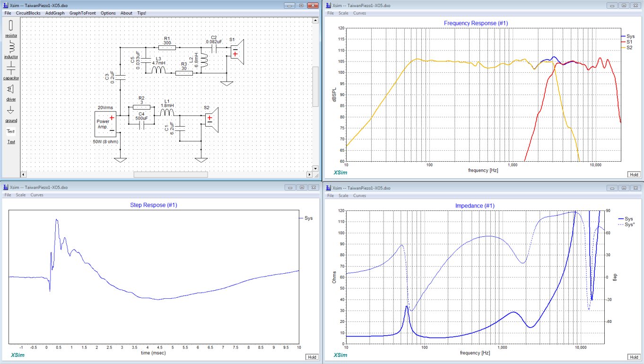
Task: Open the GraphToFront menu
Action: point(83,13)
